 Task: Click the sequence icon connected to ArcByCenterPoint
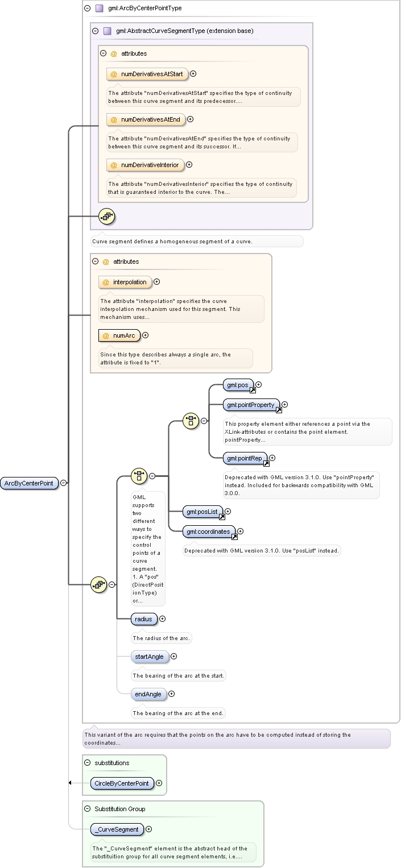point(99,584)
